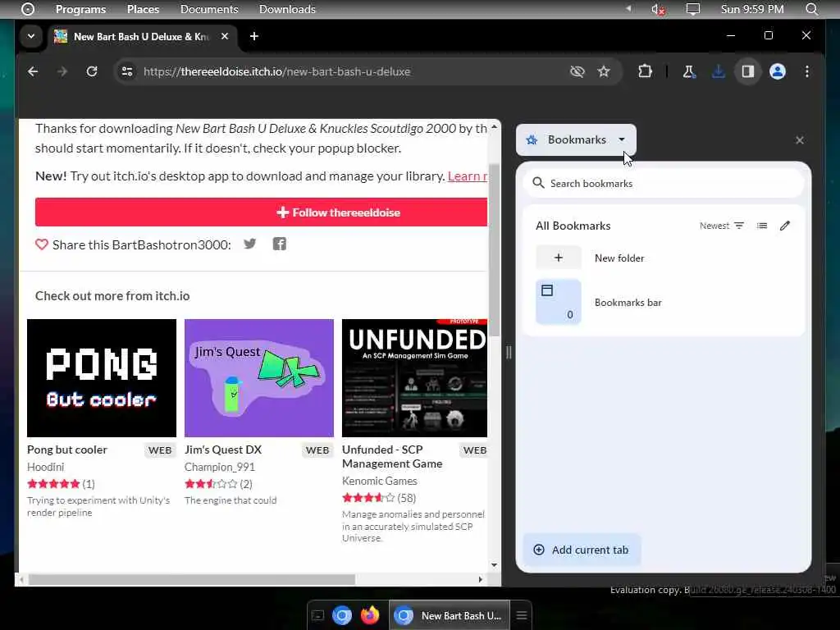The image size is (840, 630).
Task: Click the display icon in top bar
Action: point(692,9)
